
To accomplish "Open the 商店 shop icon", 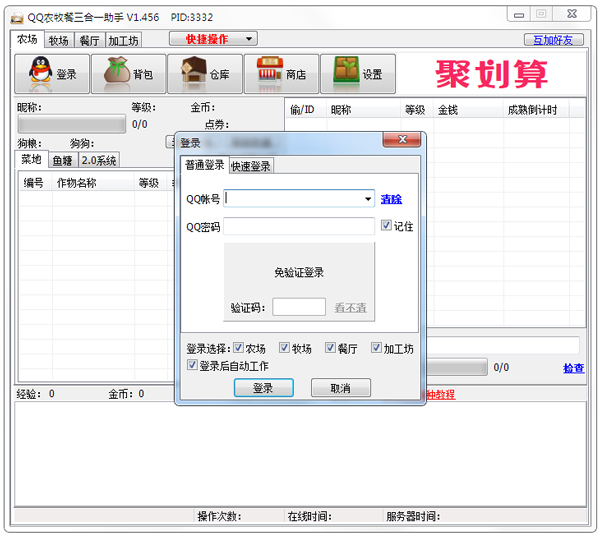I will (x=281, y=74).
